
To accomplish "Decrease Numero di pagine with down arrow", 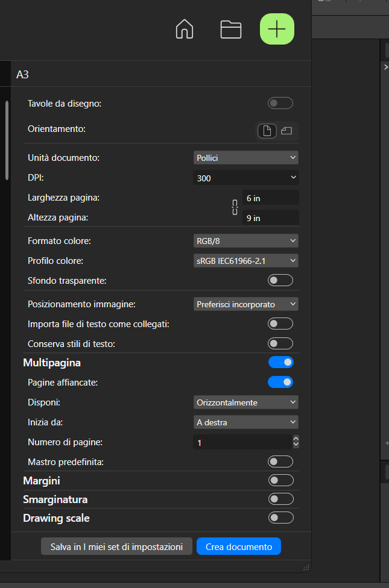I will pyautogui.click(x=296, y=445).
